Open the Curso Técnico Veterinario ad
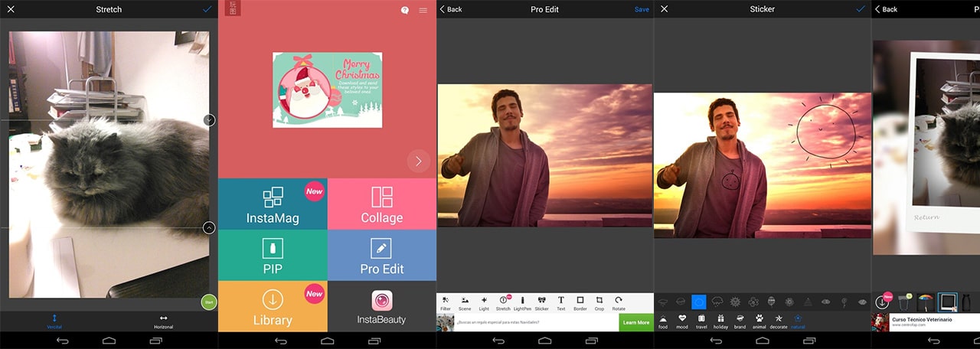The width and height of the screenshot is (980, 349). pos(926,322)
